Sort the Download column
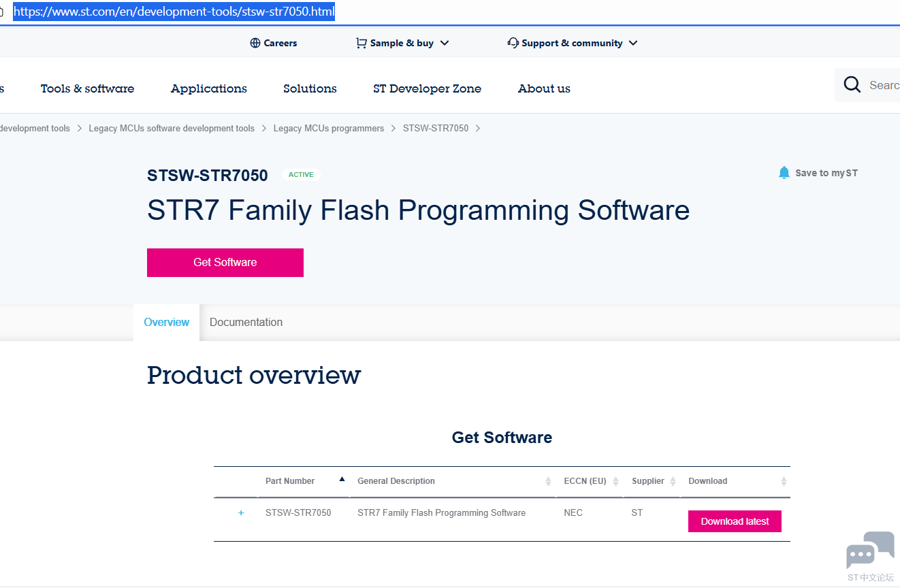This screenshot has width=900, height=588. [784, 481]
